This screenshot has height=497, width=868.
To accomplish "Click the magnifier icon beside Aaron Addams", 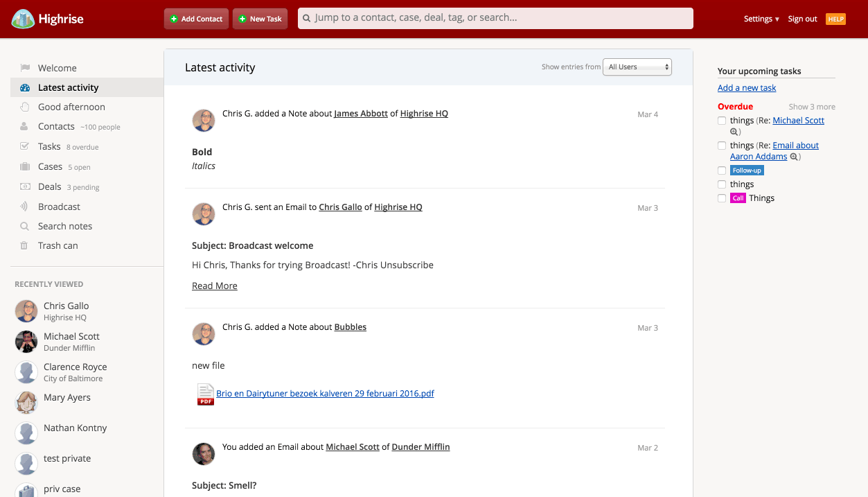I will point(794,157).
